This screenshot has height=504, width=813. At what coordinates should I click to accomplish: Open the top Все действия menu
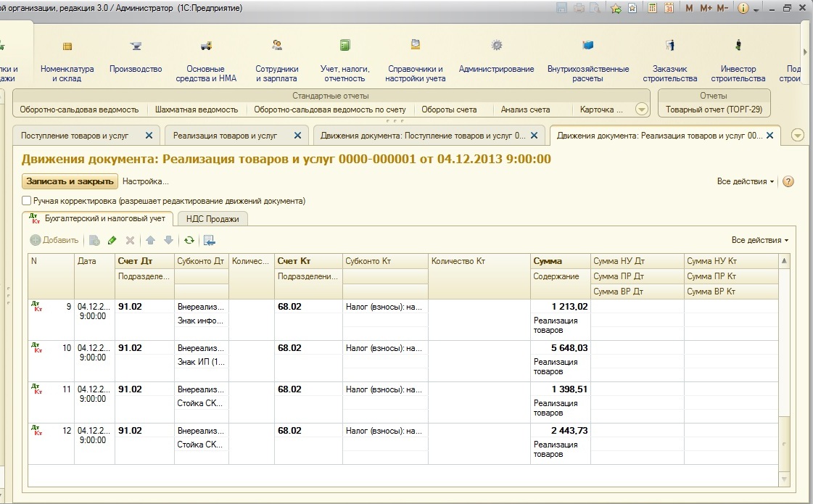pyautogui.click(x=745, y=181)
